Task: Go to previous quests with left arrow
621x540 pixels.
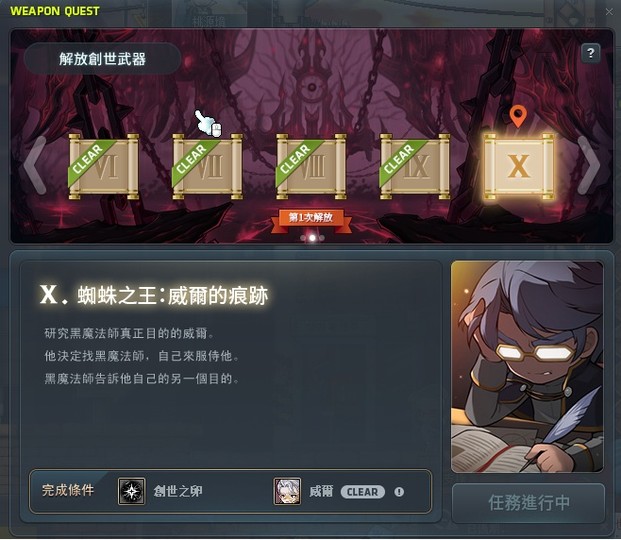Action: point(34,165)
